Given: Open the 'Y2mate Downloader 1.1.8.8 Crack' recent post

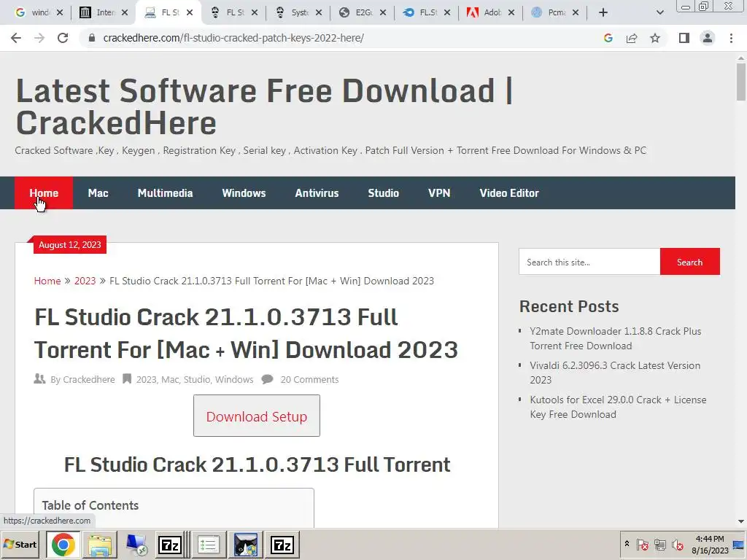Looking at the screenshot, I should pos(616,338).
